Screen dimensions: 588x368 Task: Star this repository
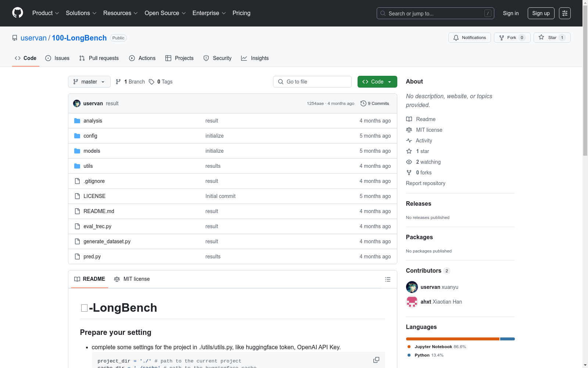[x=552, y=38]
